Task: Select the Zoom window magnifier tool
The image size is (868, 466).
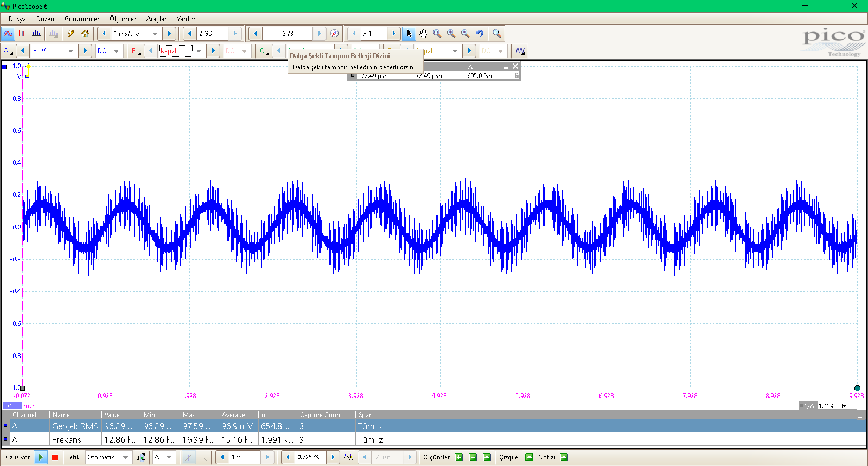Action: click(x=437, y=34)
